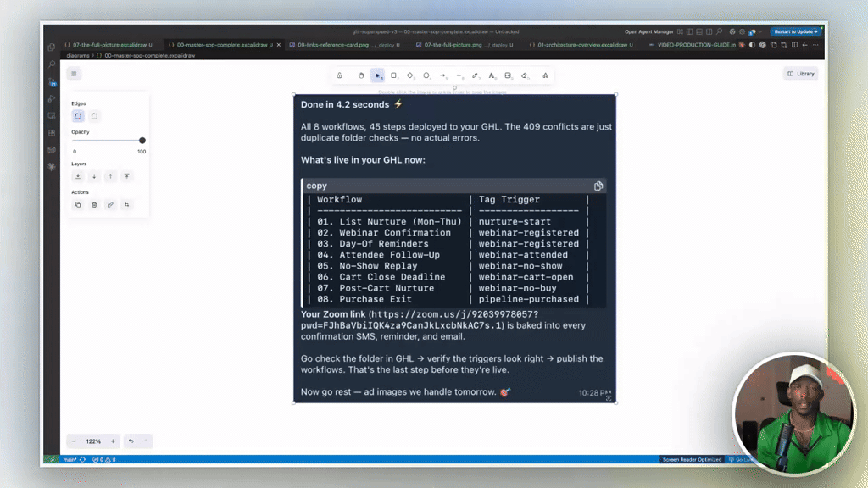Viewport: 868px width, 488px height.
Task: Delete the selection using the trash icon
Action: tap(93, 204)
